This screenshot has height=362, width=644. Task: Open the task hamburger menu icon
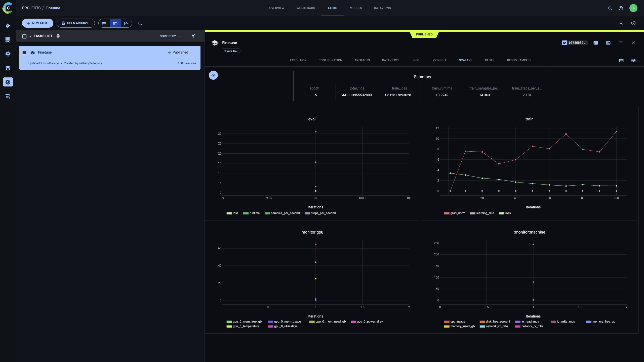[x=621, y=43]
